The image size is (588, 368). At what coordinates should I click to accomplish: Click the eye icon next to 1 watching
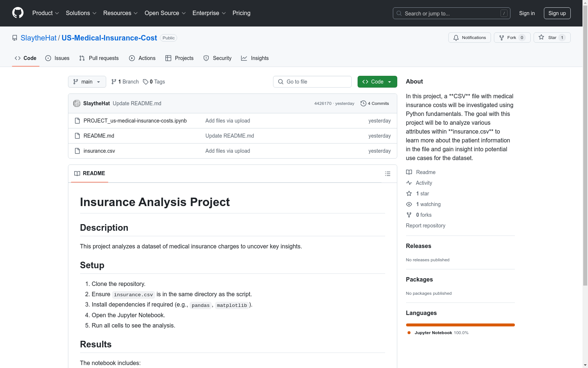[409, 204]
